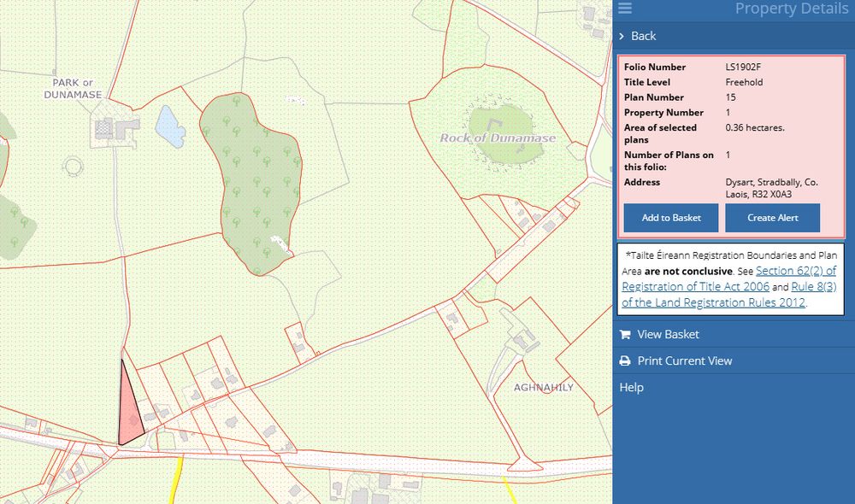
Task: Open Rule 8(3) Land Registration Rules link
Action: point(814,287)
